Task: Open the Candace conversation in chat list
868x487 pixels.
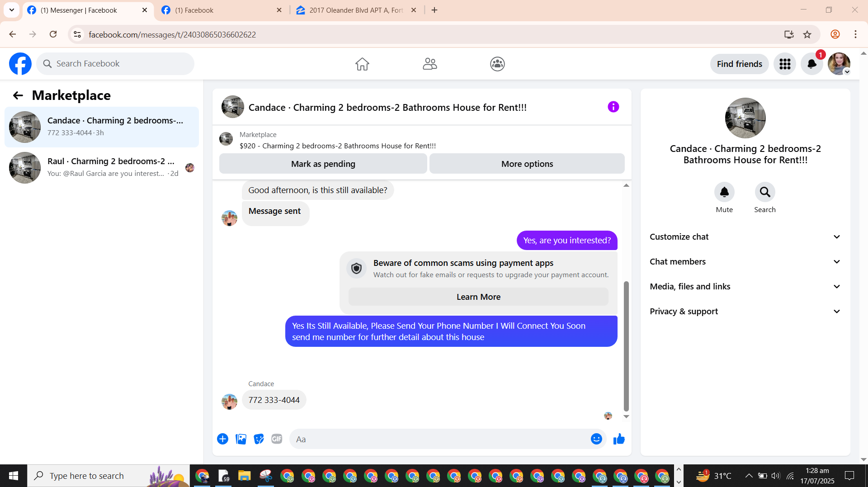Action: click(102, 127)
